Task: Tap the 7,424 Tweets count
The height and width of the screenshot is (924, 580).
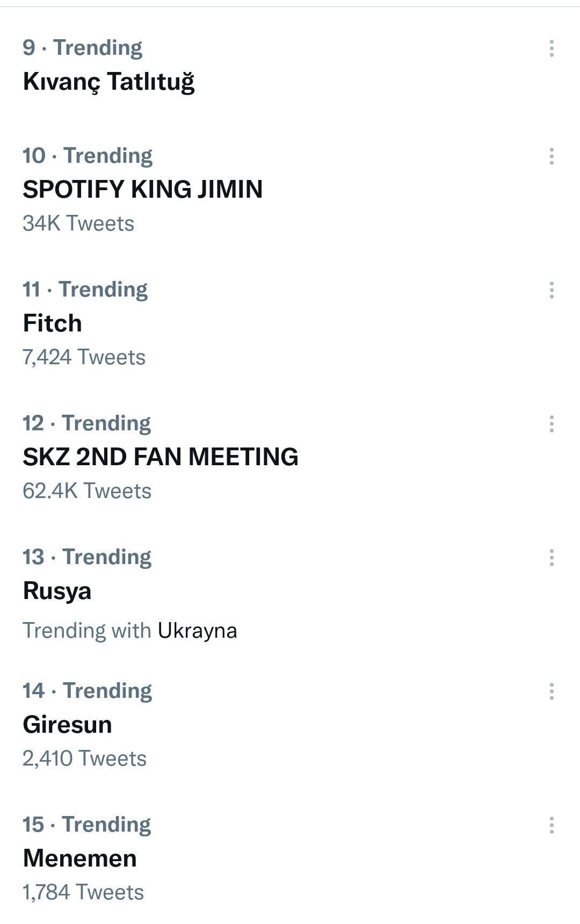Action: (84, 357)
